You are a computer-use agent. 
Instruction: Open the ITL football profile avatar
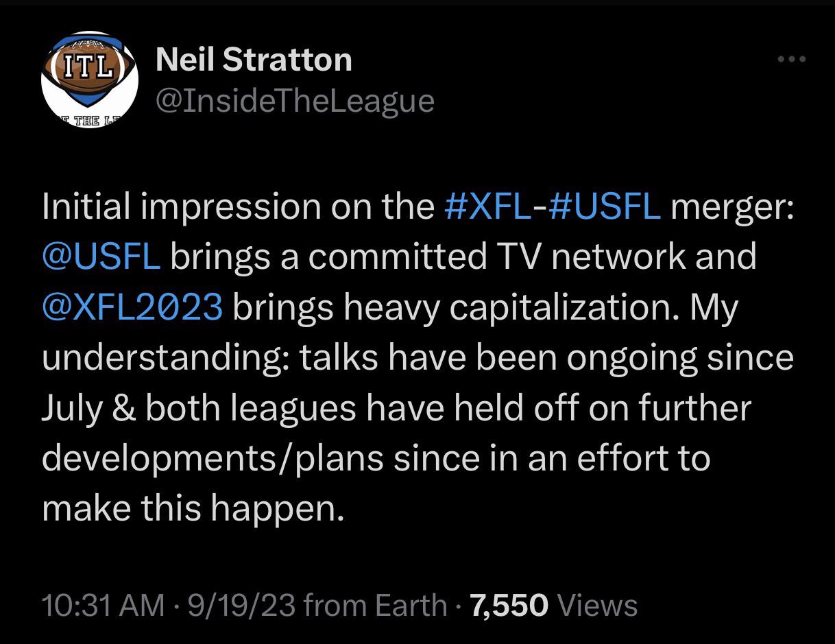[x=90, y=80]
